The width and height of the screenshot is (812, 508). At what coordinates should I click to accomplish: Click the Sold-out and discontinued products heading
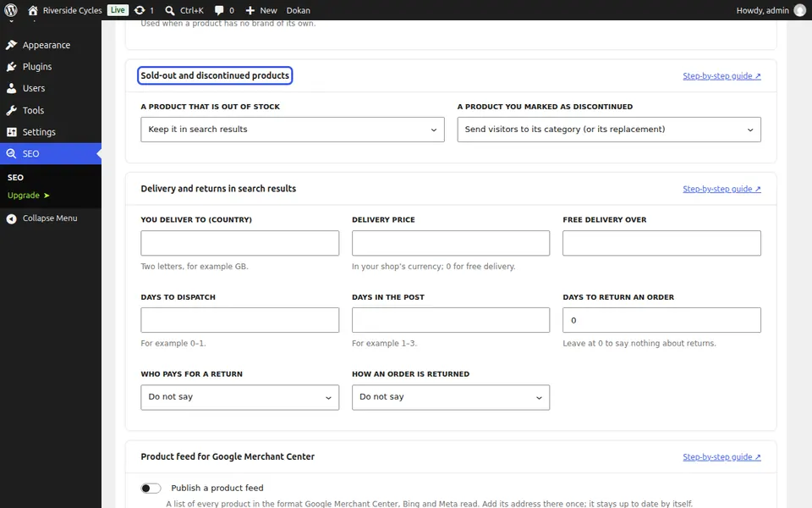(x=215, y=75)
